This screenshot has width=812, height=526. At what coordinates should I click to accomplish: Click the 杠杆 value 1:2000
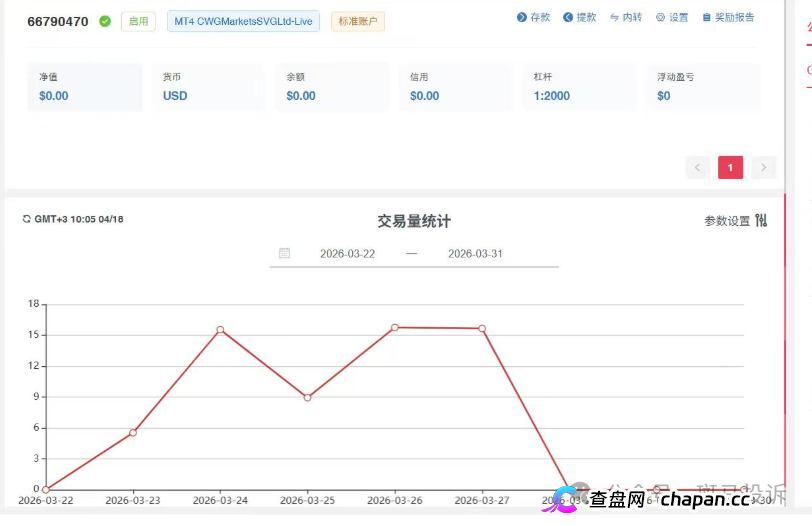[552, 96]
